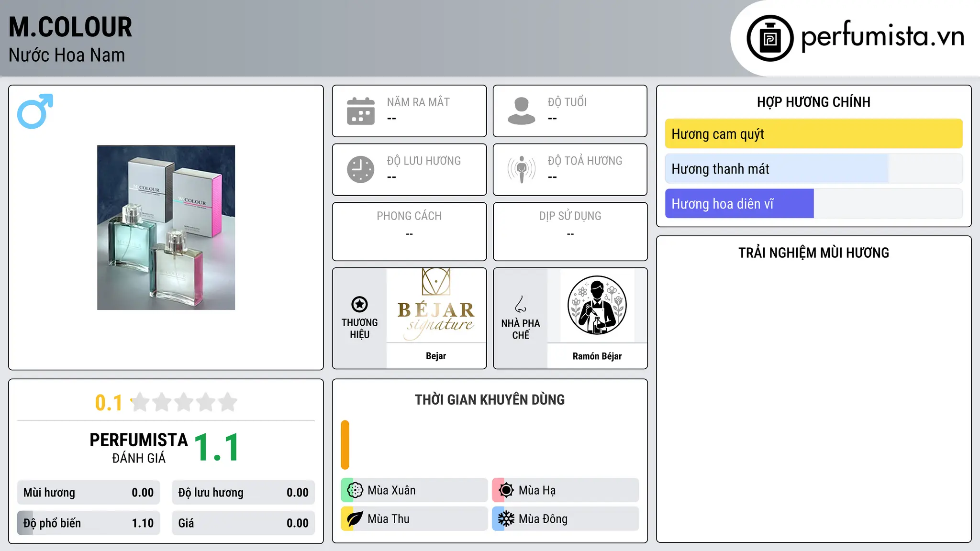
Task: Select the snowflake icon for Mùa Đông
Action: (506, 519)
